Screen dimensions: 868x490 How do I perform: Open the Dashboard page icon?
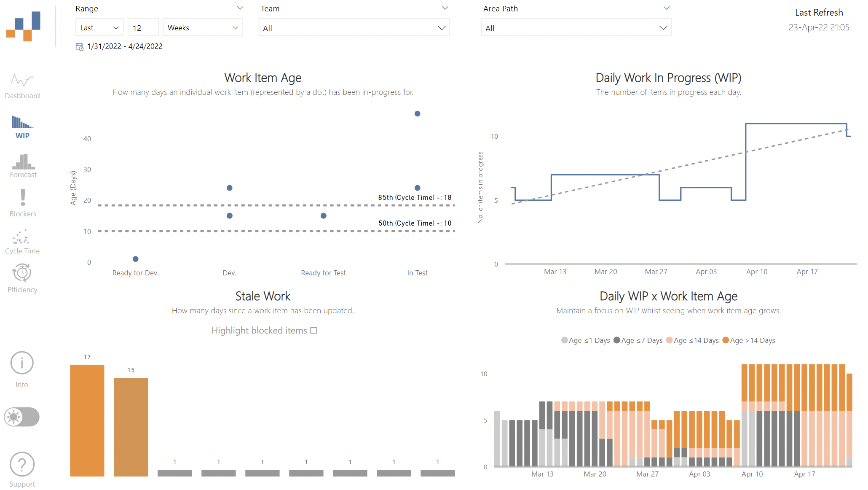click(x=22, y=80)
